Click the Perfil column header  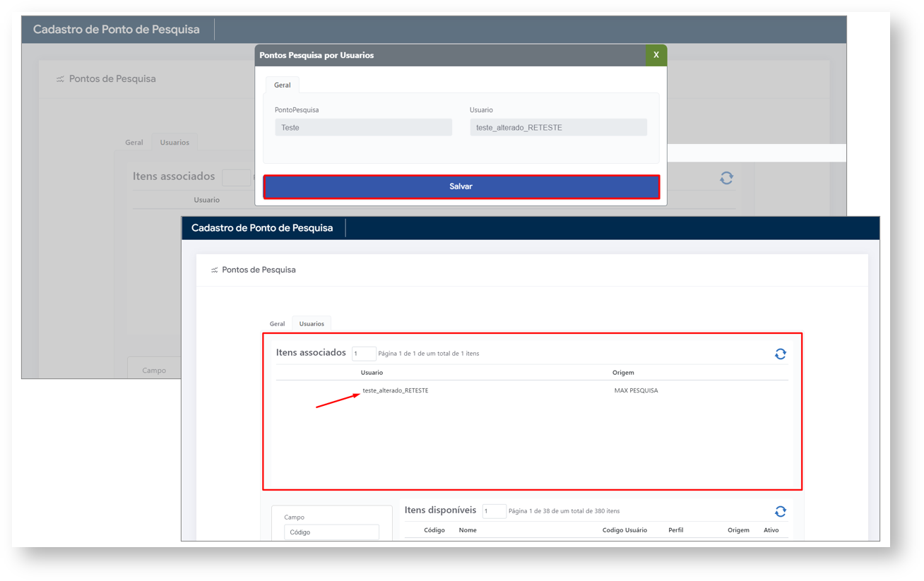[x=676, y=530]
